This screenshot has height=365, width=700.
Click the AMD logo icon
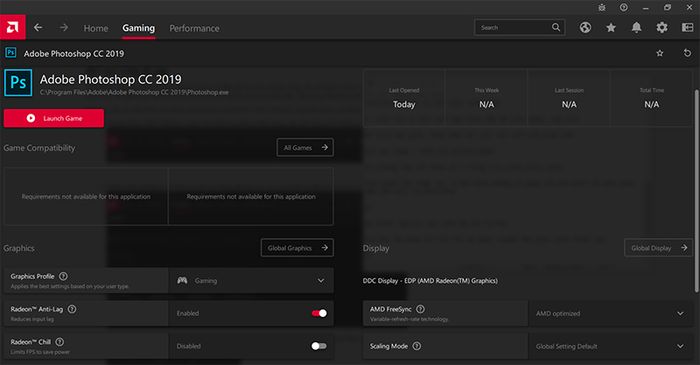point(12,27)
